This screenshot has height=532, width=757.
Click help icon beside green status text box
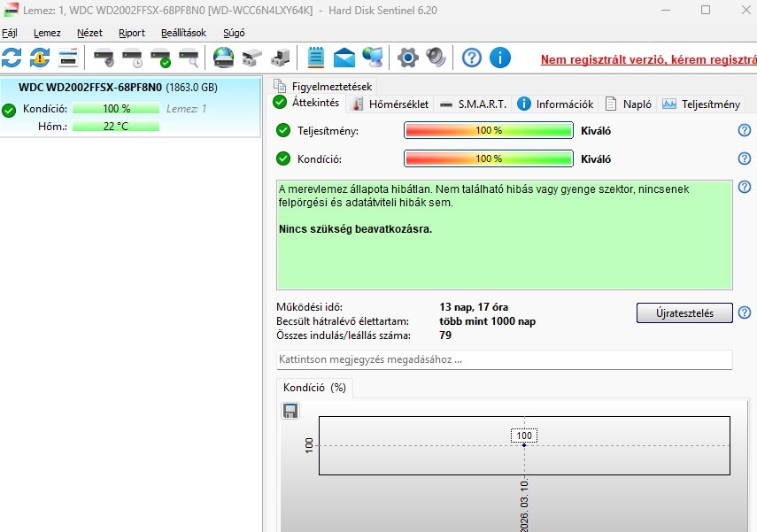pos(745,187)
